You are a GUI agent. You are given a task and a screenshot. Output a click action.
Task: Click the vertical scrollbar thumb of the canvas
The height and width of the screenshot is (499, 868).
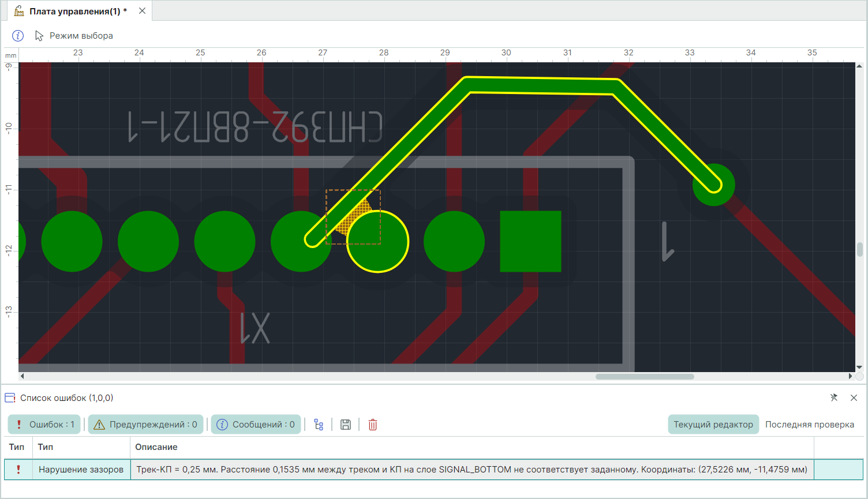(x=859, y=249)
